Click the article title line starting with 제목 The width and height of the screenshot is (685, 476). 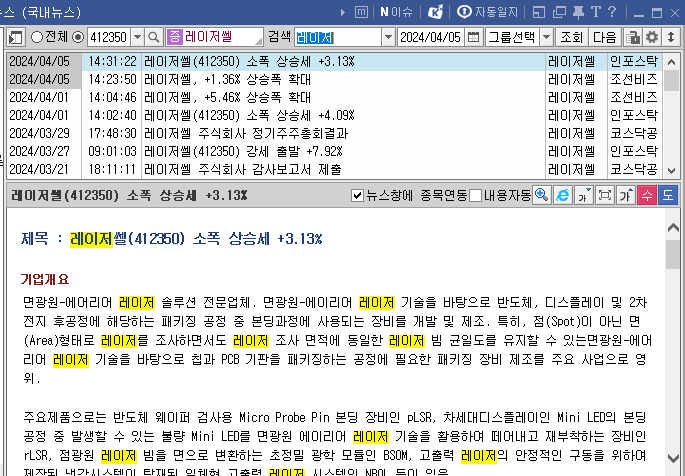tap(172, 239)
